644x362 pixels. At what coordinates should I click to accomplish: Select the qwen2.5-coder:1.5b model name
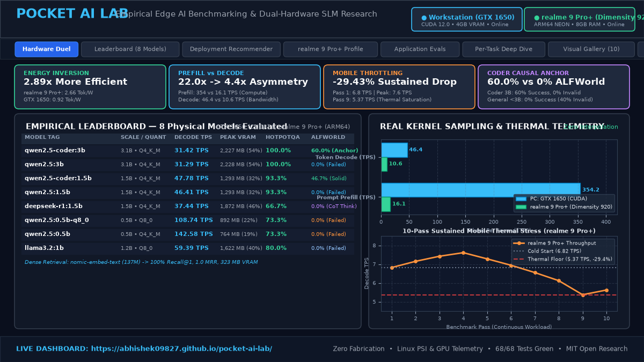58,179
